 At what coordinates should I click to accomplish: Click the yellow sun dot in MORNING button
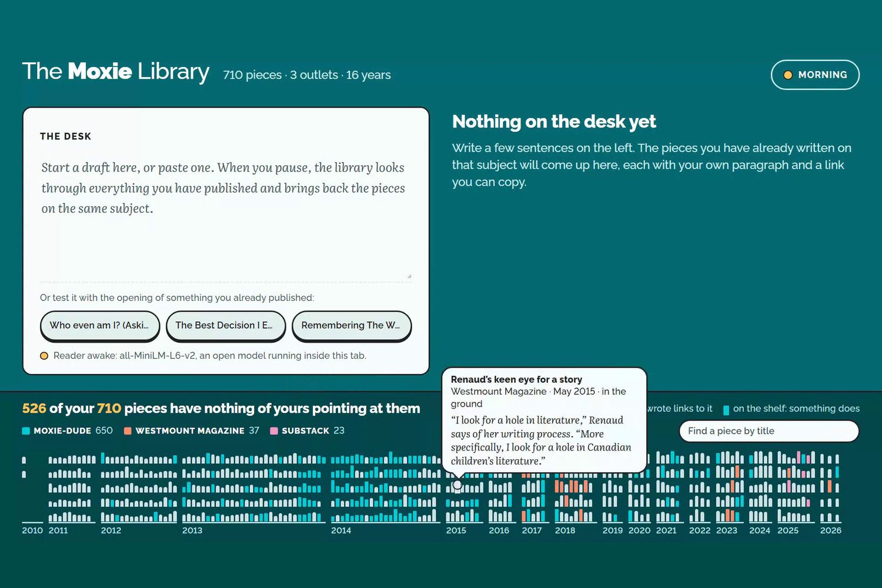[788, 75]
